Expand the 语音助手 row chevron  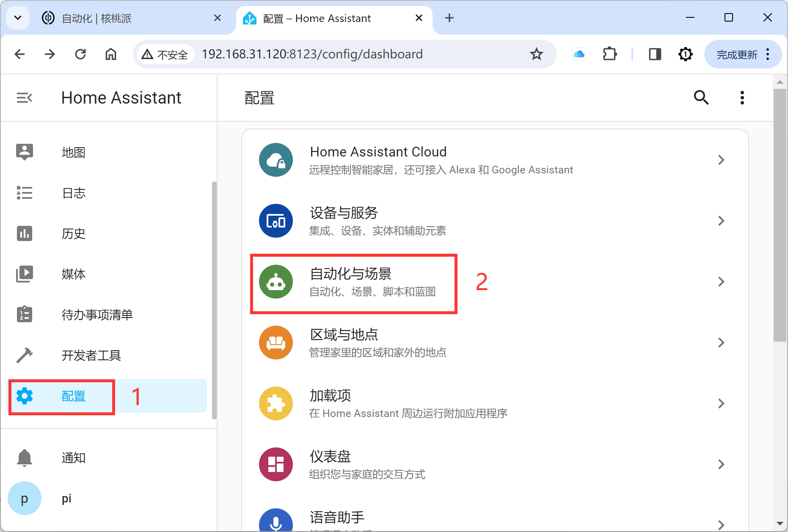click(x=721, y=525)
